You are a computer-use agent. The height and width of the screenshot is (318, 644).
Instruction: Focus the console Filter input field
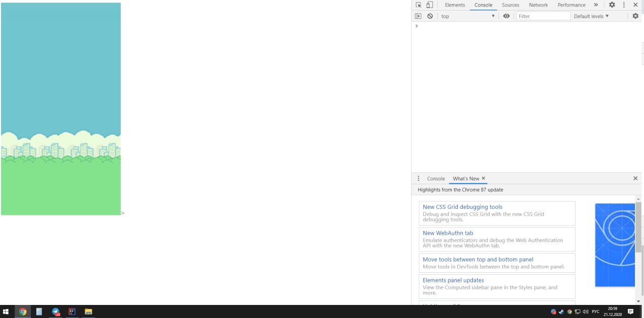pos(543,16)
